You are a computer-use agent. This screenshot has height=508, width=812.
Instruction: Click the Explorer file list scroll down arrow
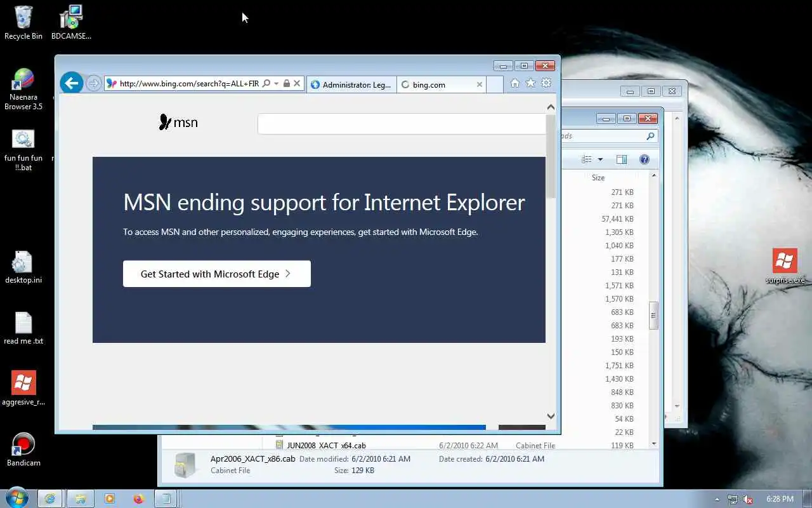tap(653, 443)
